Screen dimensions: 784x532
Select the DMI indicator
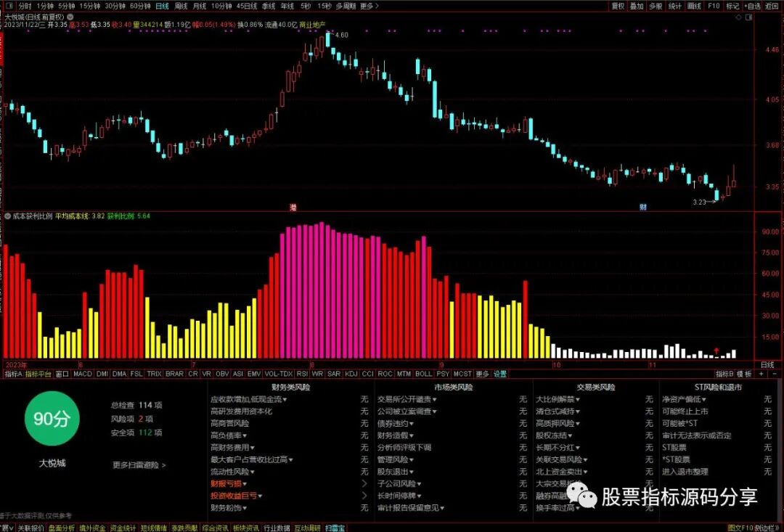point(102,374)
